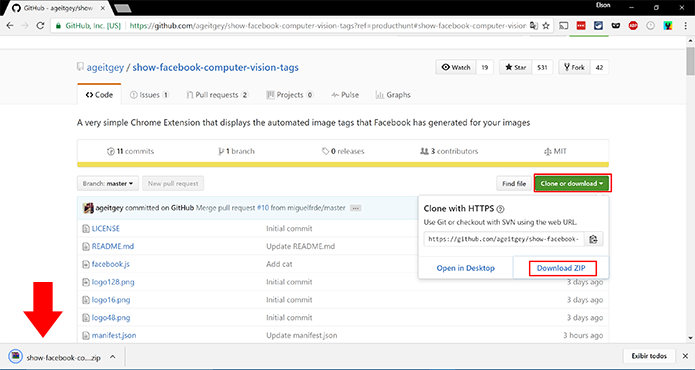Click the ellipsis to expand commit message

pyautogui.click(x=355, y=208)
